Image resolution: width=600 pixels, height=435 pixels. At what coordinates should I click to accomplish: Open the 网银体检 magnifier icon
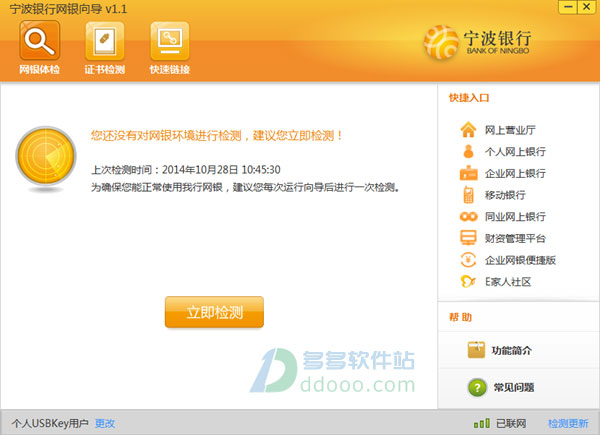click(39, 41)
